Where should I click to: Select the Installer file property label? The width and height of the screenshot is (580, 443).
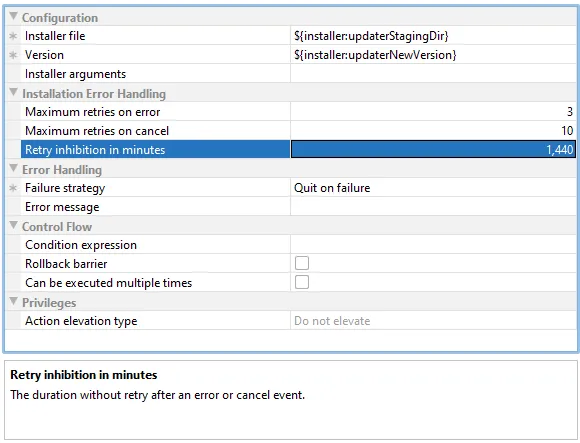point(55,36)
